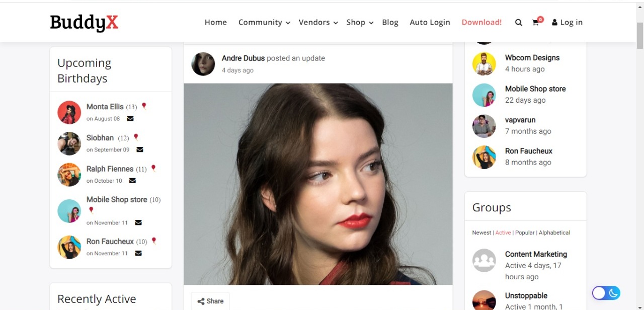The height and width of the screenshot is (310, 644).
Task: Click the envelope icon for Monta Ellis
Action: 130,119
